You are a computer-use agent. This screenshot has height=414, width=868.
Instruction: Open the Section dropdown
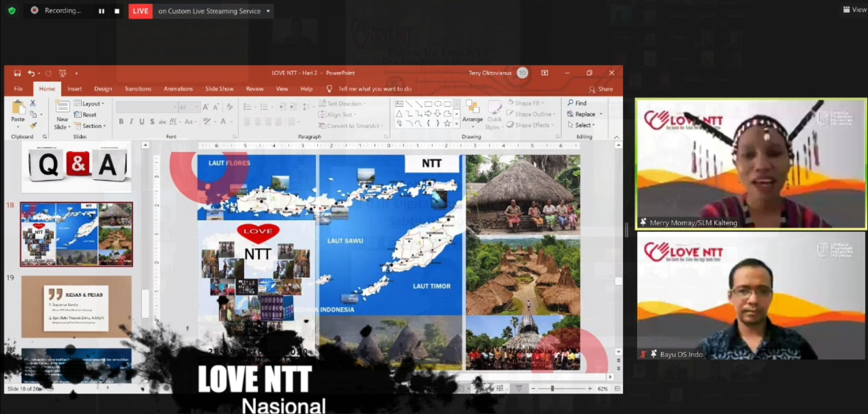tap(90, 126)
